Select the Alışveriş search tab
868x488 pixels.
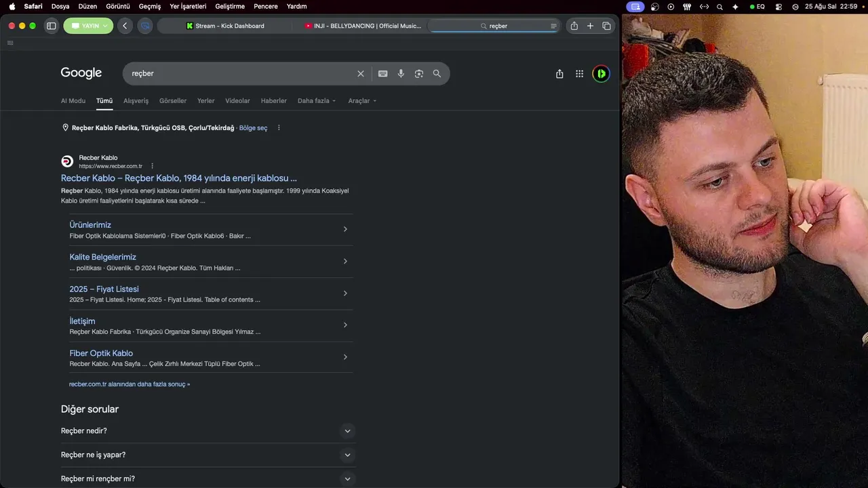click(136, 101)
